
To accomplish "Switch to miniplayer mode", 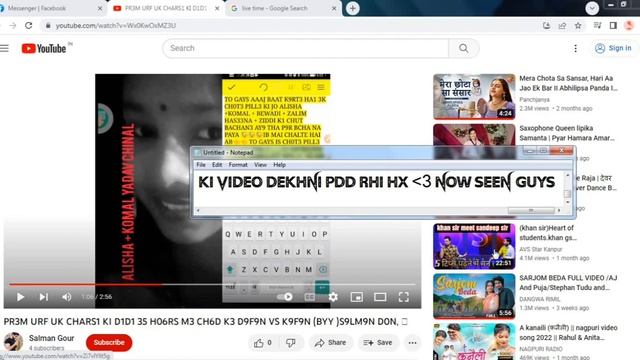I will 357,297.
